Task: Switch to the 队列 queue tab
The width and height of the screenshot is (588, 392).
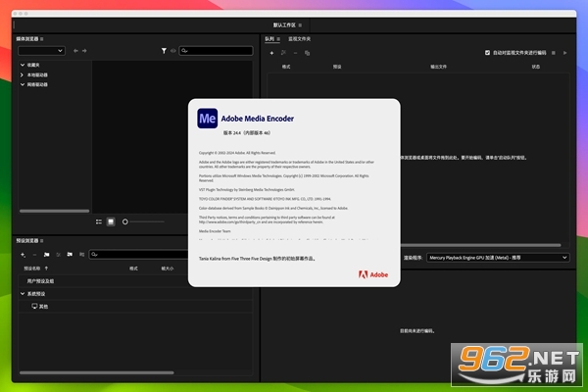Action: click(269, 39)
